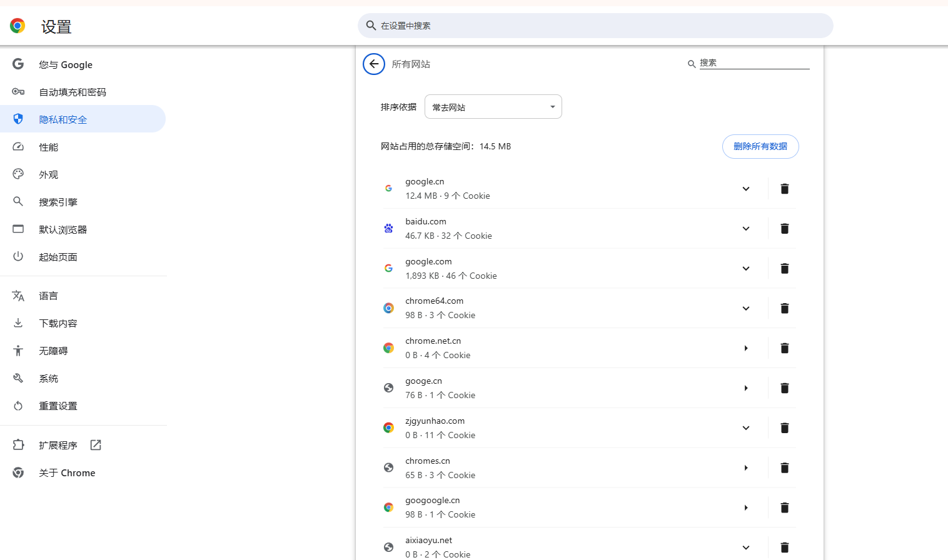
Task: Delete google.com data with trash icon
Action: tap(785, 269)
